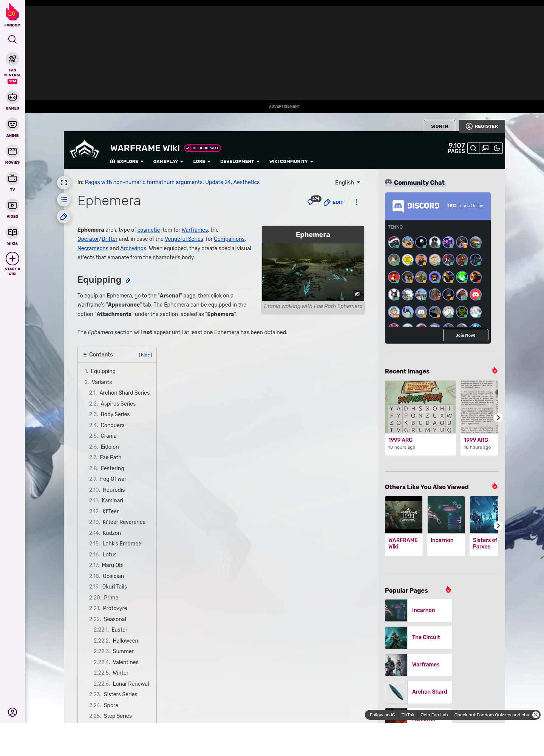Click the Register button
Viewport: 544px width, 756px height.
point(482,126)
